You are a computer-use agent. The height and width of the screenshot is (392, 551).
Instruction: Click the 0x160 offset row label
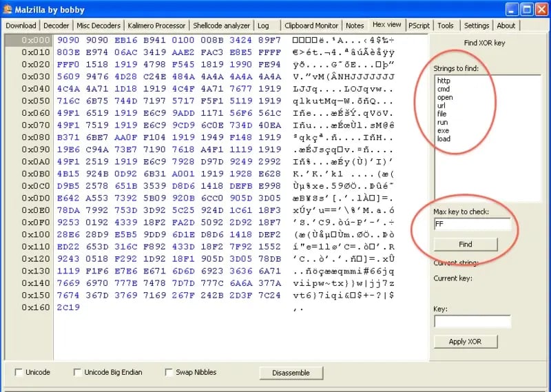[x=35, y=307]
